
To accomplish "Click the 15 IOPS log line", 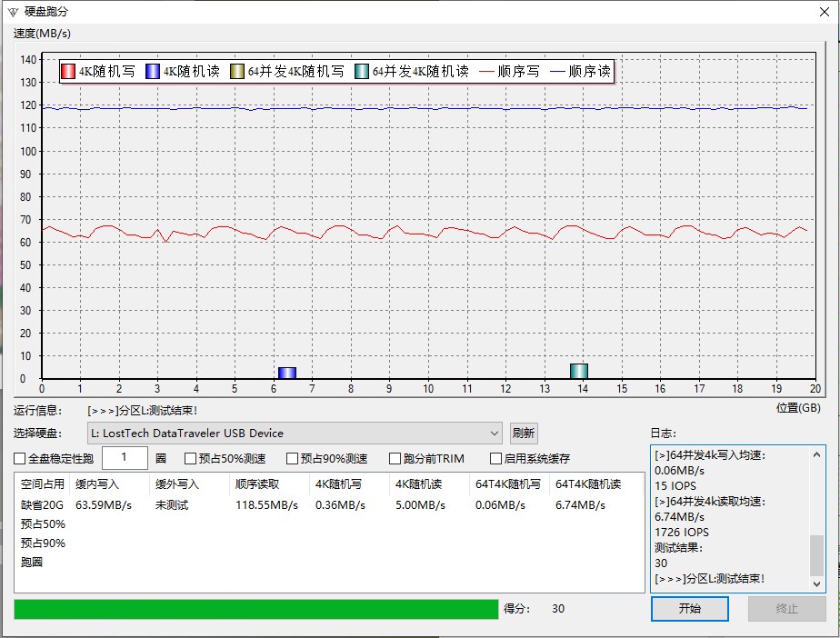I will [675, 486].
